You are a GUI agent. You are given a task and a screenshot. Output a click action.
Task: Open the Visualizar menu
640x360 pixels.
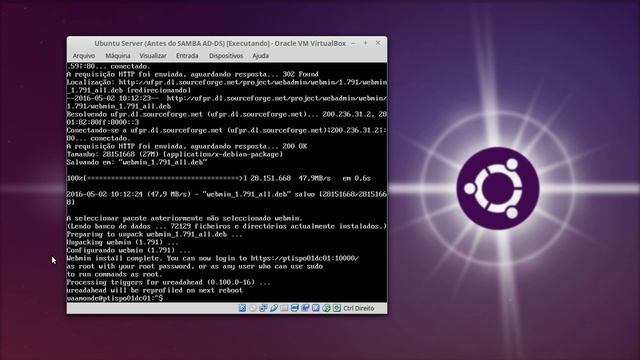click(153, 56)
